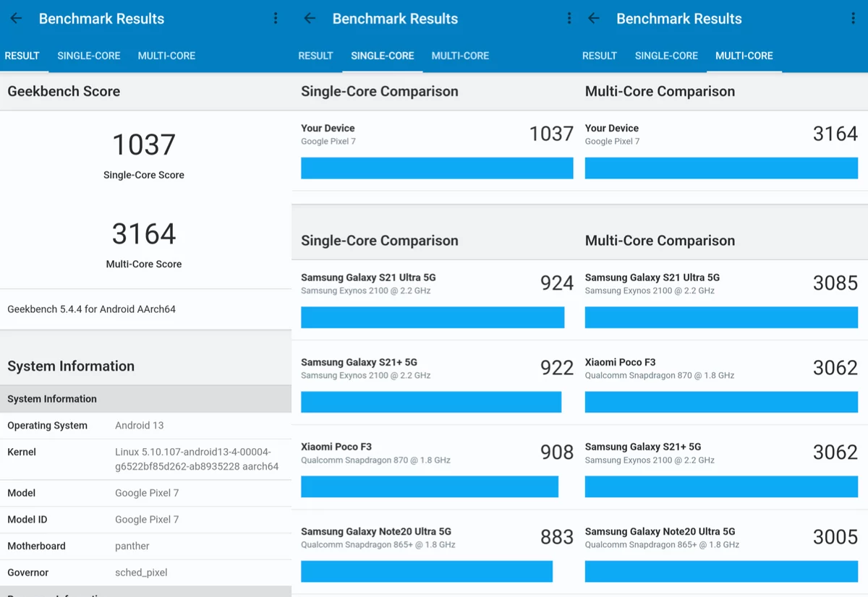Viewport: 868px width, 597px height.
Task: Tap Samsung Galaxy Note20 Ultra 5G single-core entry 883
Action: 437,551
